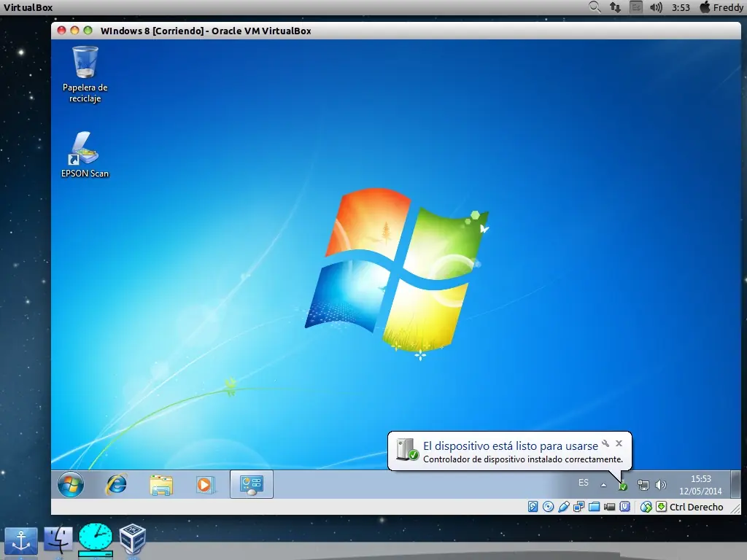Open the keyboard layout indicator in top panel
Viewport: 747px width, 560px height.
[x=636, y=7]
